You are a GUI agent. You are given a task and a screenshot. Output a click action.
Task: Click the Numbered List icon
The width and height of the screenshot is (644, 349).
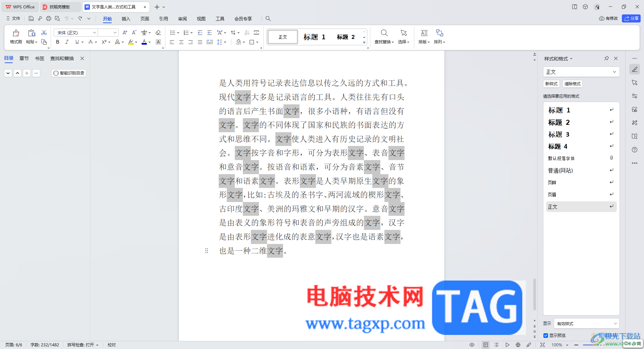click(x=186, y=33)
